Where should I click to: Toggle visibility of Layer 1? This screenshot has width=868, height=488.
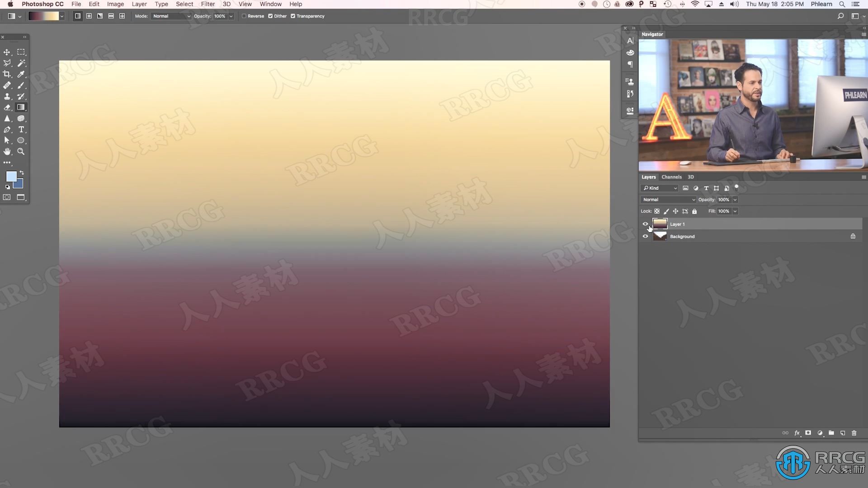pos(646,224)
